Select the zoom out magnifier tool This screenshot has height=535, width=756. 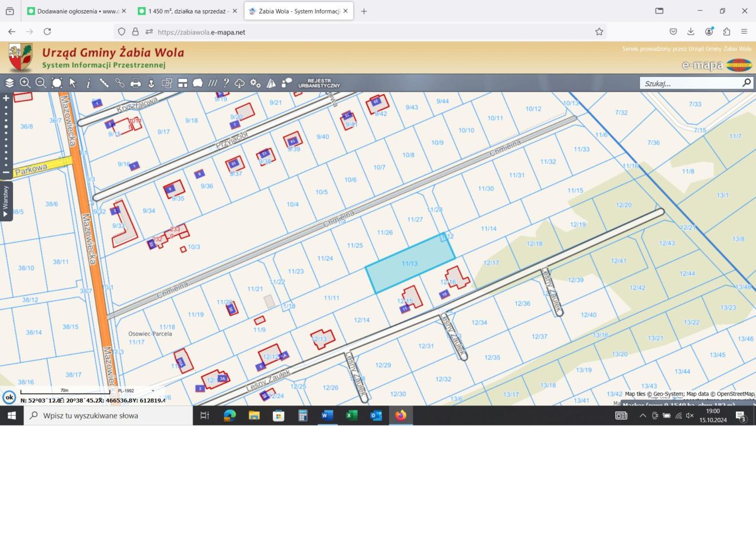[41, 83]
